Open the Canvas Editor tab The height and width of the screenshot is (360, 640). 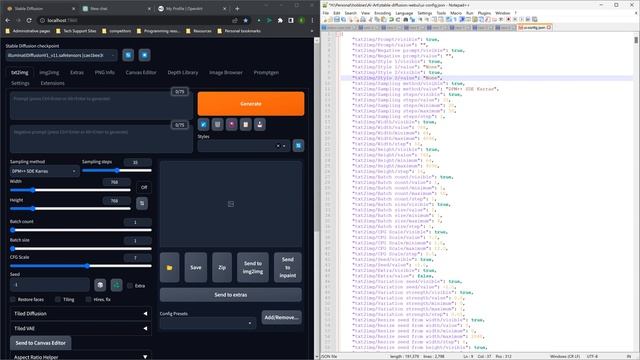click(141, 72)
